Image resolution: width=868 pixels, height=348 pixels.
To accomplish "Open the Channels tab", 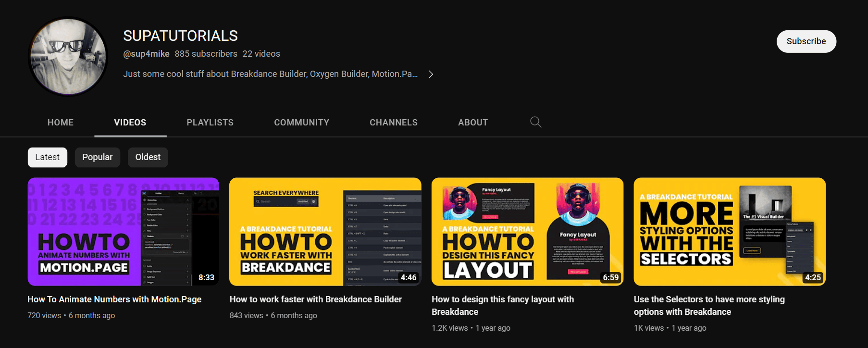I will [x=393, y=123].
